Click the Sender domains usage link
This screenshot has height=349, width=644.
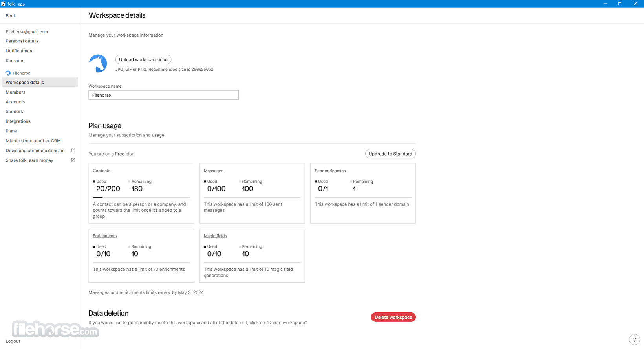pyautogui.click(x=330, y=171)
